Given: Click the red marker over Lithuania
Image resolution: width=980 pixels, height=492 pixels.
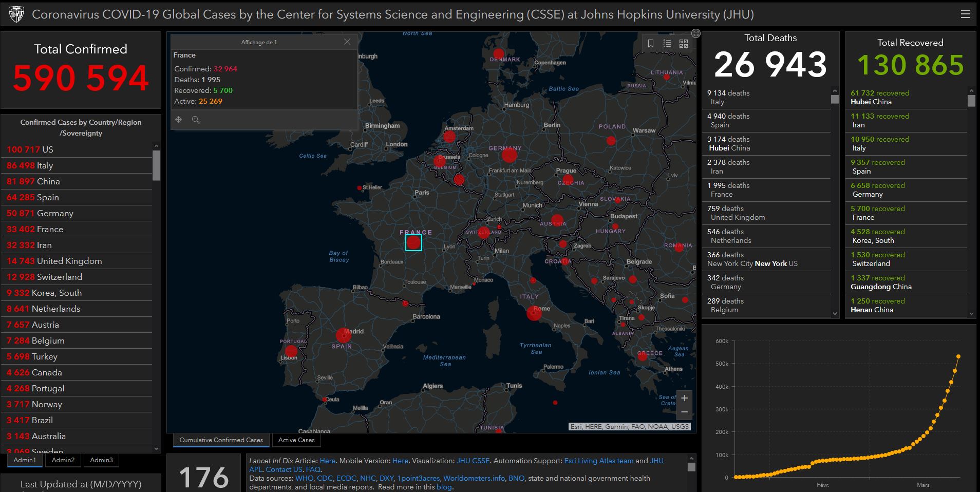Looking at the screenshot, I should coord(666,77).
